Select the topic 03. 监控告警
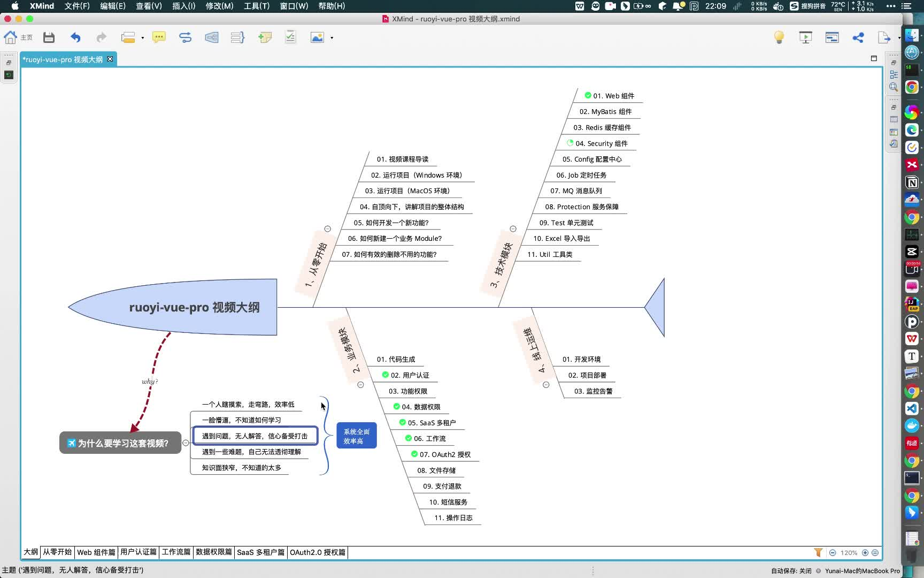The height and width of the screenshot is (578, 924). click(x=594, y=391)
